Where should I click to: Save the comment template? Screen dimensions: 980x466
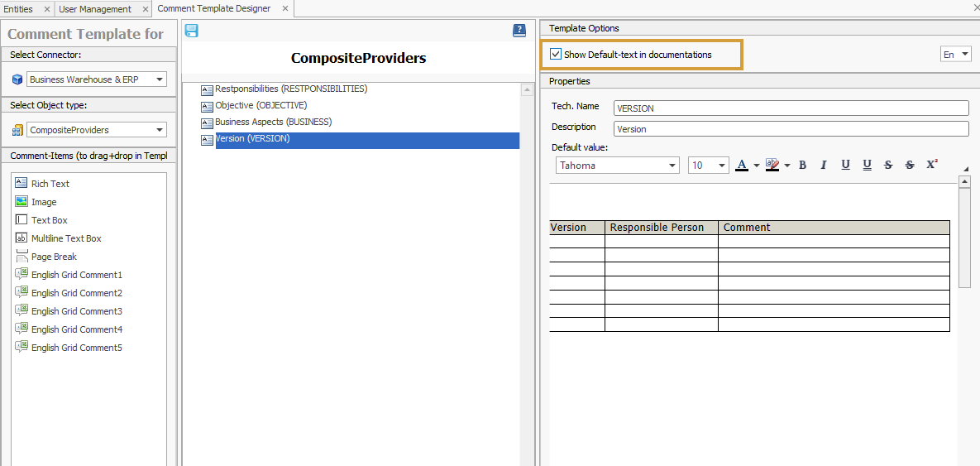point(191,31)
